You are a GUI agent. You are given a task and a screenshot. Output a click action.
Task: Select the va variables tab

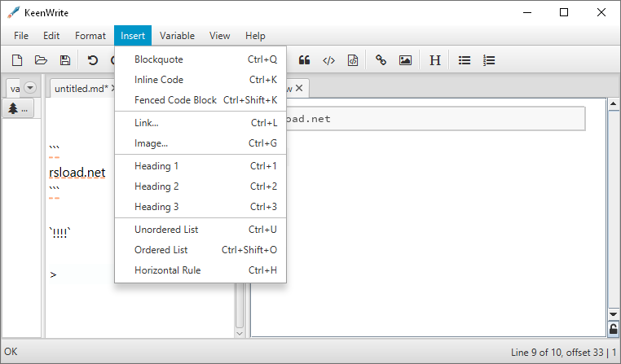click(15, 89)
